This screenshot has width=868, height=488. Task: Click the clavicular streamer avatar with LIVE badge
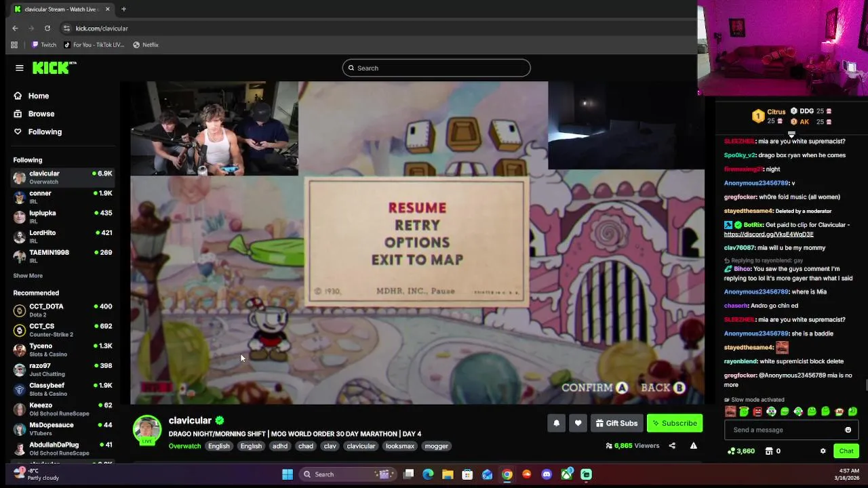pos(147,430)
